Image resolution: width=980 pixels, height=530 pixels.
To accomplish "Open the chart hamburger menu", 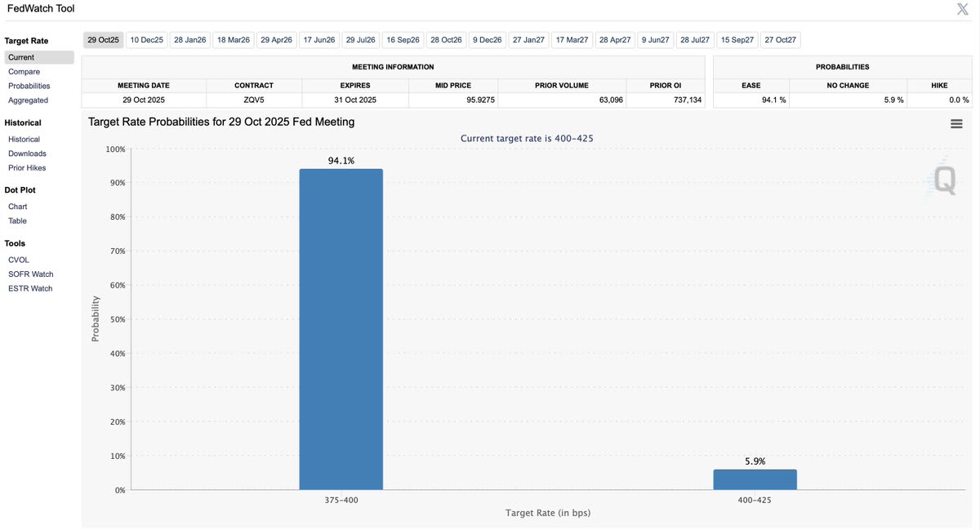I will coord(955,123).
